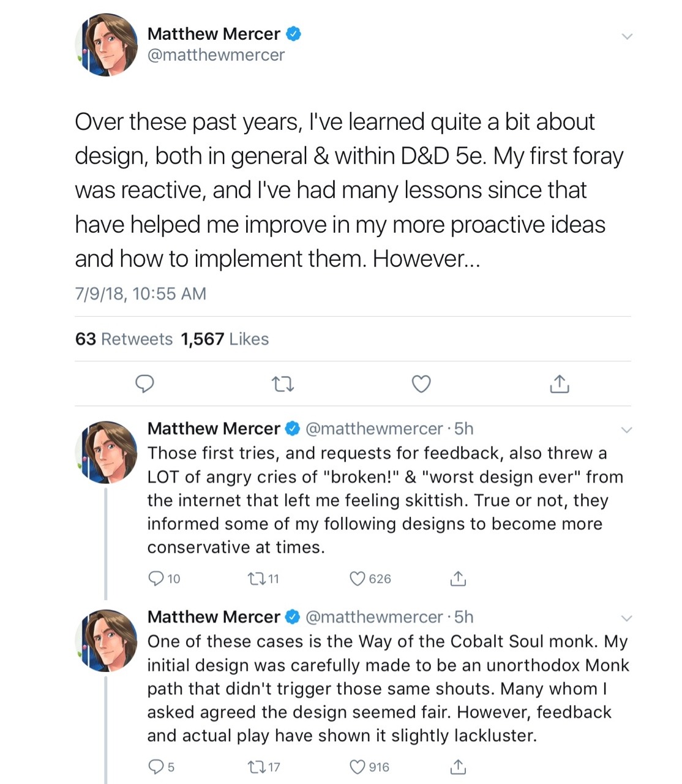
Task: Open Matthew Mercer's top profile avatar
Action: [107, 44]
